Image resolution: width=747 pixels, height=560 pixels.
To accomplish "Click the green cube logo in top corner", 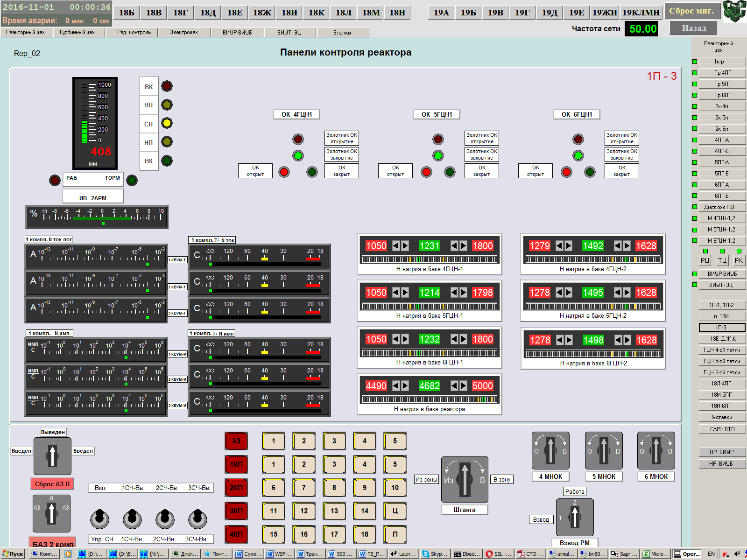I will pos(734,11).
